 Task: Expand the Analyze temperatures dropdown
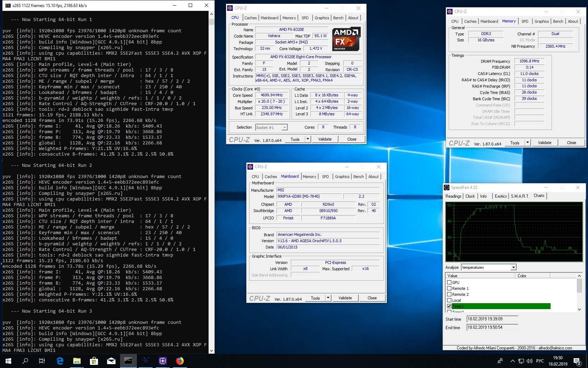[513, 267]
